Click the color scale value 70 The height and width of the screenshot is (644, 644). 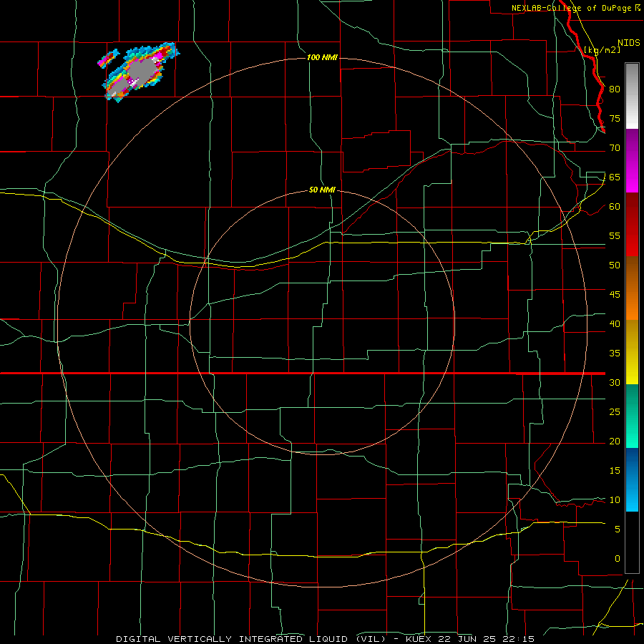(x=615, y=148)
